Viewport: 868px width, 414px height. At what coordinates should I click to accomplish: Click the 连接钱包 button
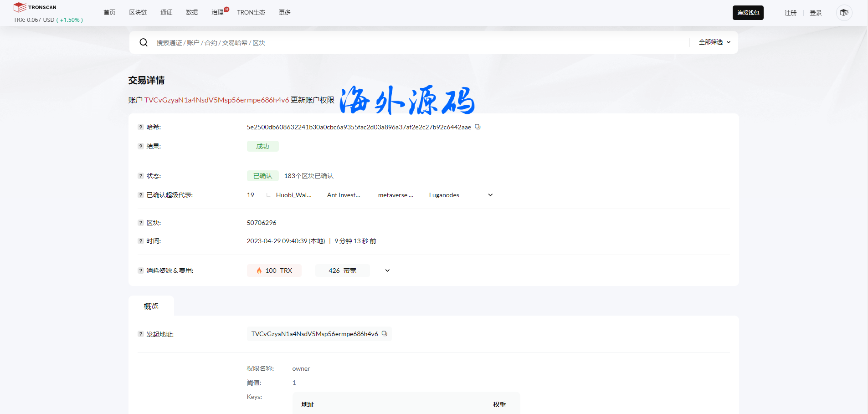[x=748, y=13]
